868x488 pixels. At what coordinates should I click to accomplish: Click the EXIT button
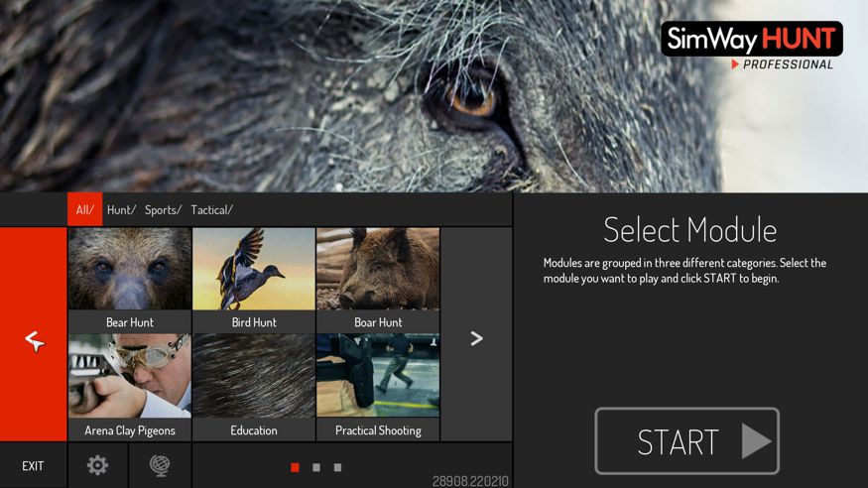[33, 466]
